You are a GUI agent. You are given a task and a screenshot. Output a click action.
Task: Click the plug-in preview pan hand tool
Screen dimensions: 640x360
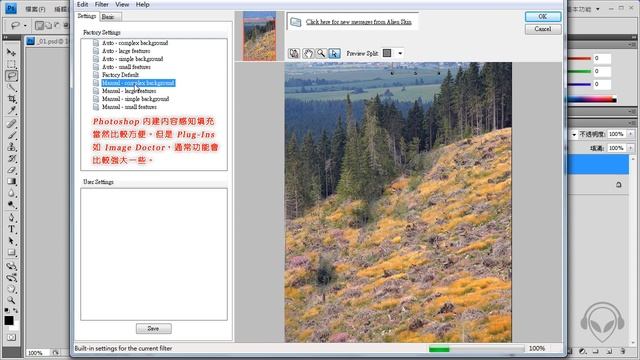308,53
